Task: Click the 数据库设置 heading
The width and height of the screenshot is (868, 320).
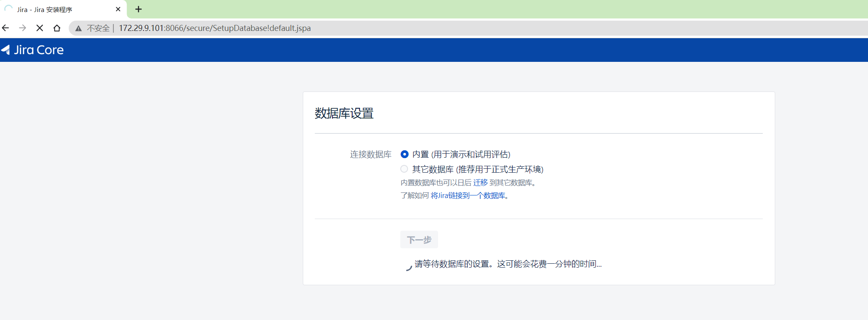Action: [344, 113]
